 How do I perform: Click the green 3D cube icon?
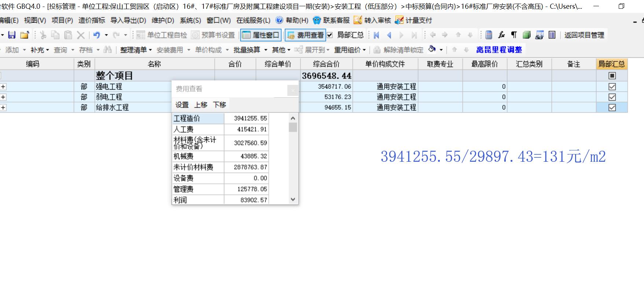pyautogui.click(x=526, y=35)
